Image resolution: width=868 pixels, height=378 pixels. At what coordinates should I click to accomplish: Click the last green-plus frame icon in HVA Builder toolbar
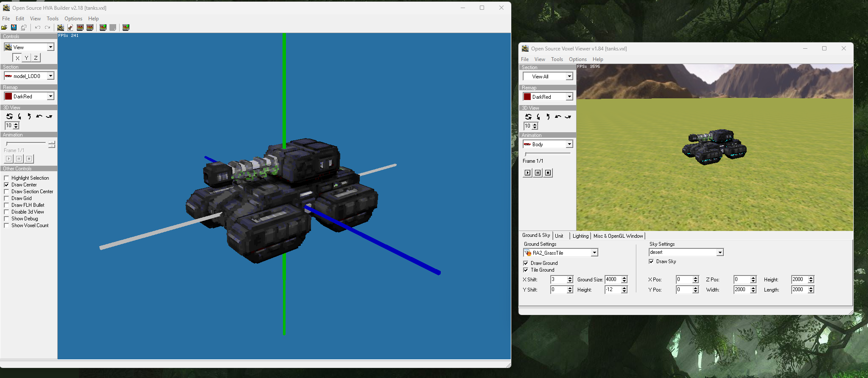pyautogui.click(x=126, y=28)
